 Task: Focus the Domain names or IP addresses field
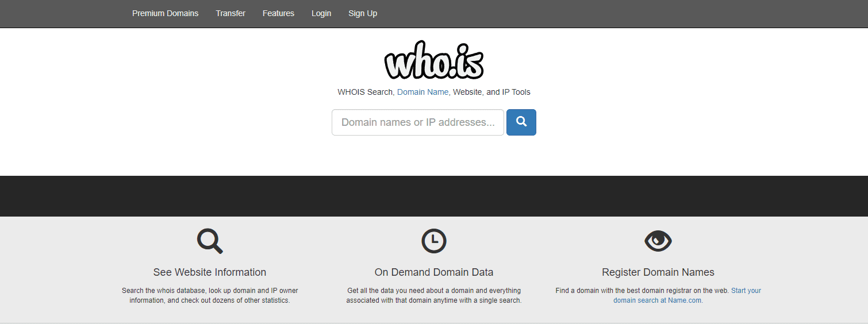[x=418, y=122]
